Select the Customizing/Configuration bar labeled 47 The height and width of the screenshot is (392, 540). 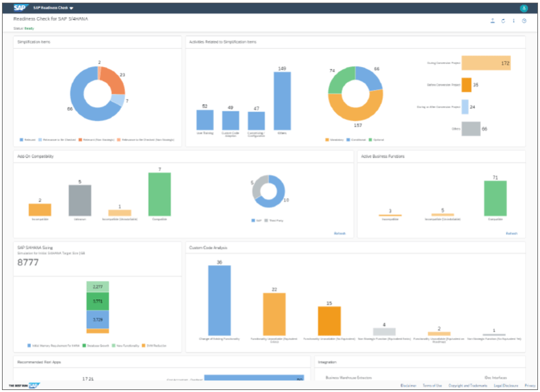pos(256,121)
